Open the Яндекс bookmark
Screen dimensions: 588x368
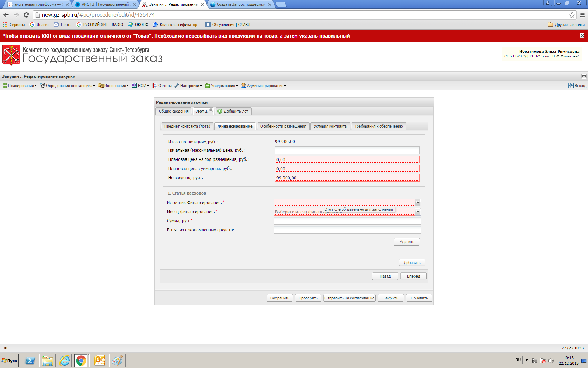[x=40, y=25]
